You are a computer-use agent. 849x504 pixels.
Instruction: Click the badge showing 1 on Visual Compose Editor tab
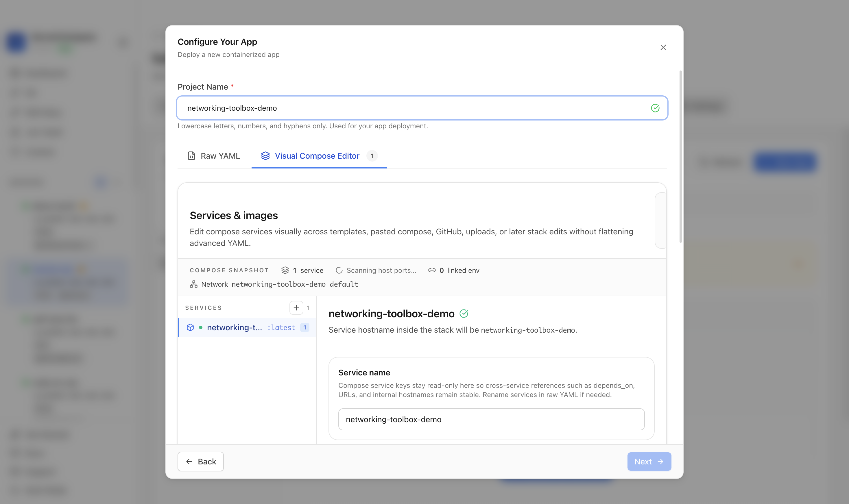coord(372,156)
